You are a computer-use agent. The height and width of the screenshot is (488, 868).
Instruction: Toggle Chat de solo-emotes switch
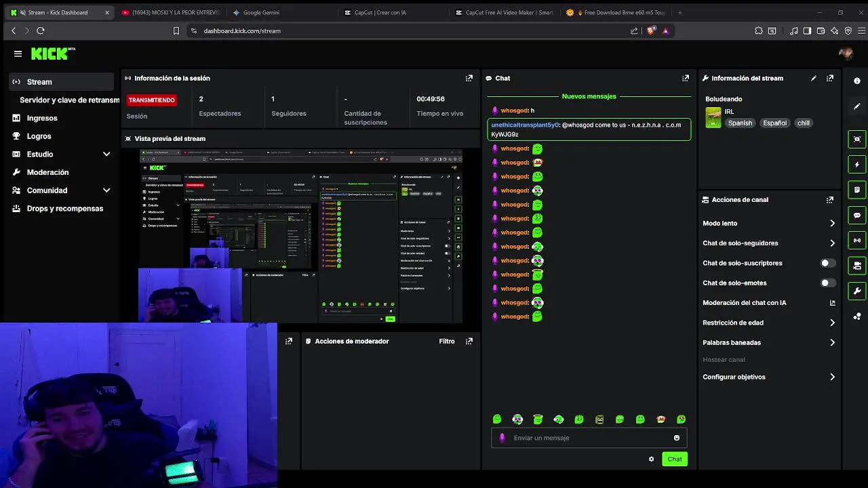828,283
